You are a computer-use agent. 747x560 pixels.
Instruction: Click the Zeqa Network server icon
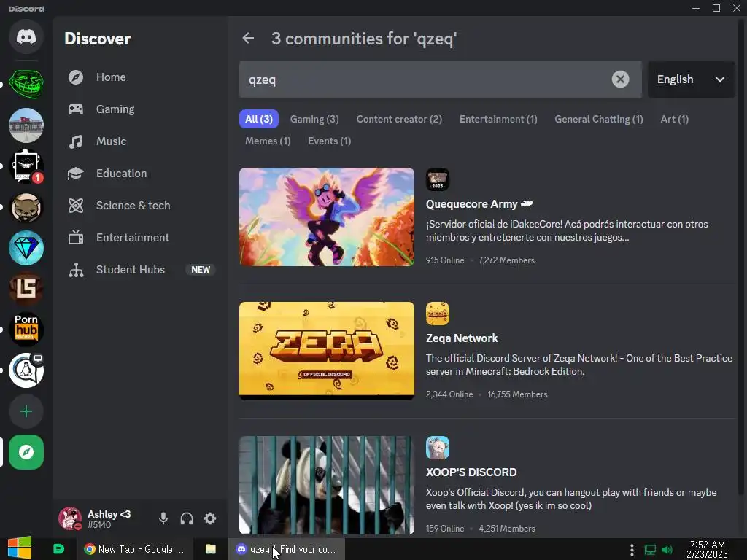coord(438,314)
